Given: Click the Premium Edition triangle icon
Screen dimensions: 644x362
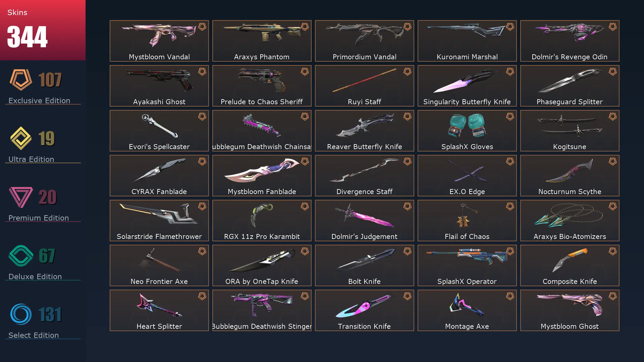Looking at the screenshot, I should pos(21,197).
